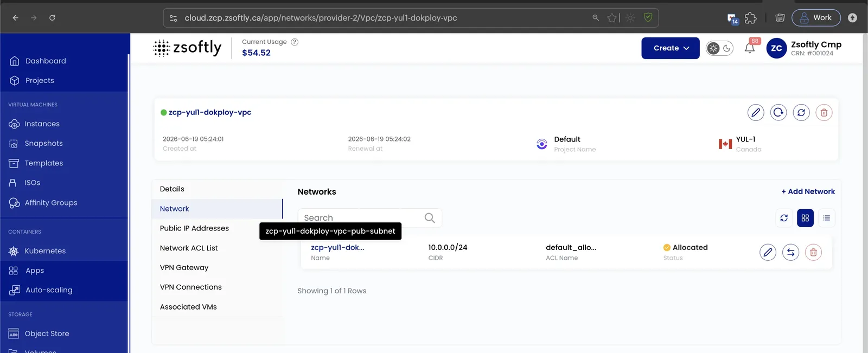The height and width of the screenshot is (353, 868).
Task: Switch to grid view
Action: [x=805, y=218]
